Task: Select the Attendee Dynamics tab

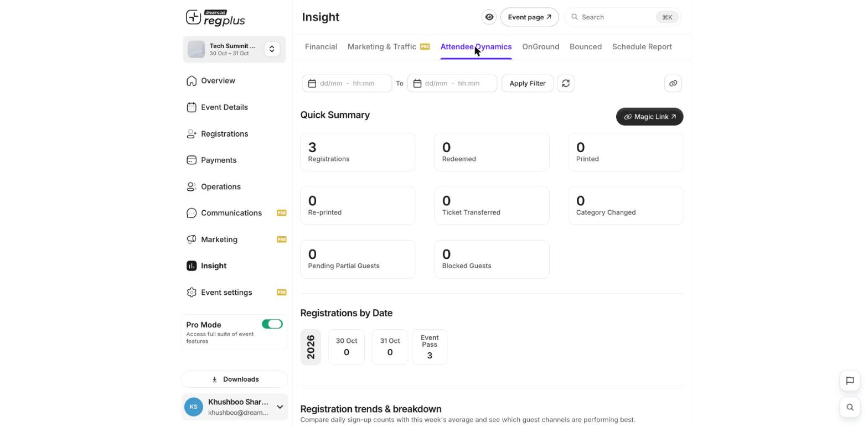Action: pyautogui.click(x=476, y=47)
